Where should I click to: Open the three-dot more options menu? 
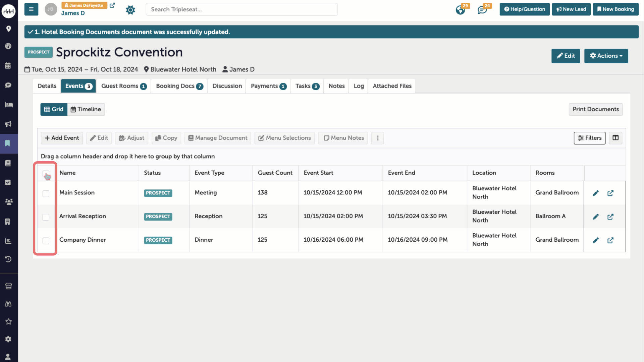click(378, 138)
